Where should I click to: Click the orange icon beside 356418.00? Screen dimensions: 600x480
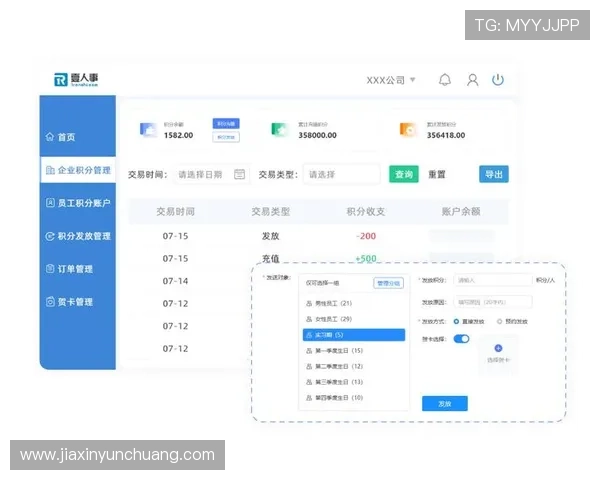408,130
